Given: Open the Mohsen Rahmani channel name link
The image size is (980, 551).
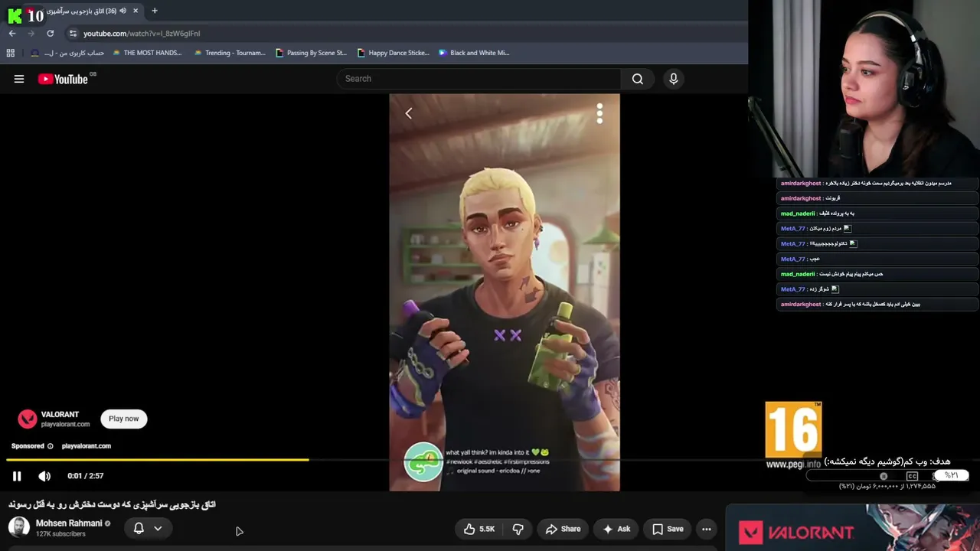Looking at the screenshot, I should (69, 523).
